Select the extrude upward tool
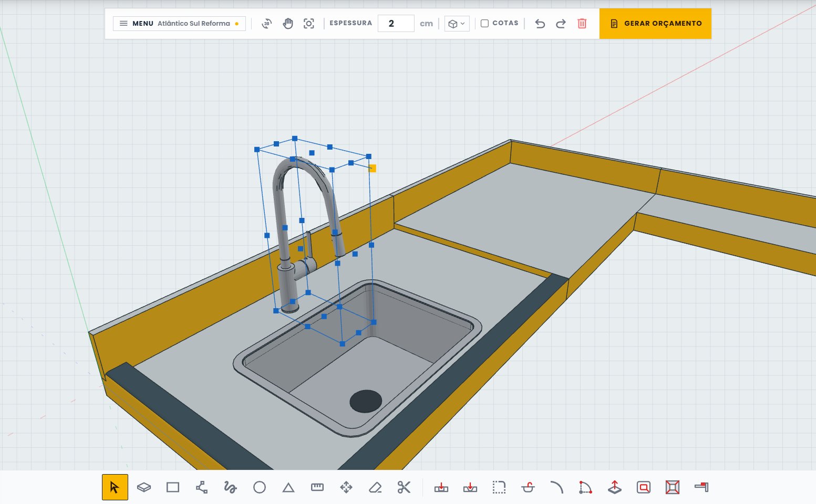816x504 pixels. click(x=615, y=487)
